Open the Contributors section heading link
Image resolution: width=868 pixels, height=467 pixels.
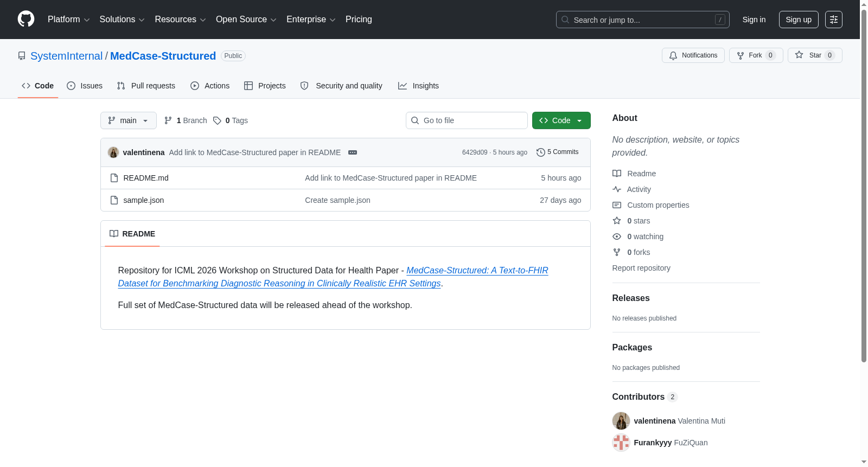(x=645, y=397)
